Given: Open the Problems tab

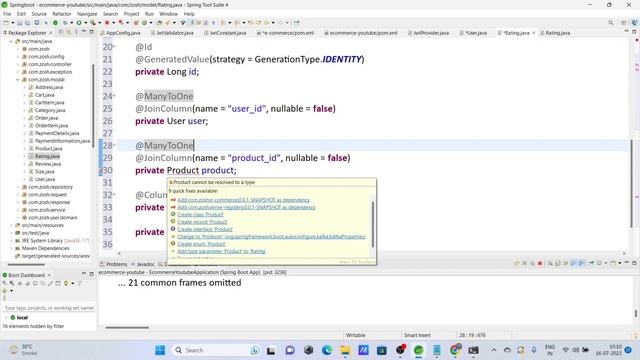Looking at the screenshot, I should pos(113,264).
